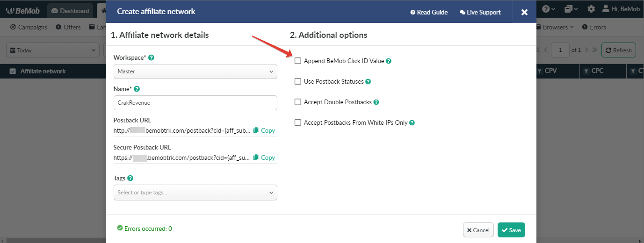Click the help icon next to Workspace
644x243 pixels.
151,58
